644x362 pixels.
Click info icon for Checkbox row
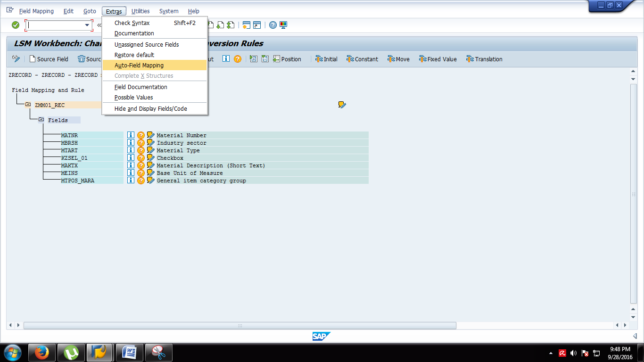click(131, 158)
